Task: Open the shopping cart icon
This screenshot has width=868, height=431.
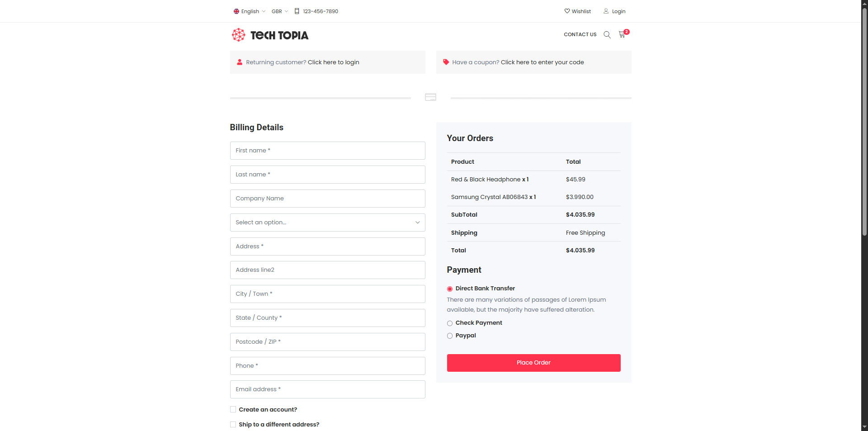Action: point(622,35)
